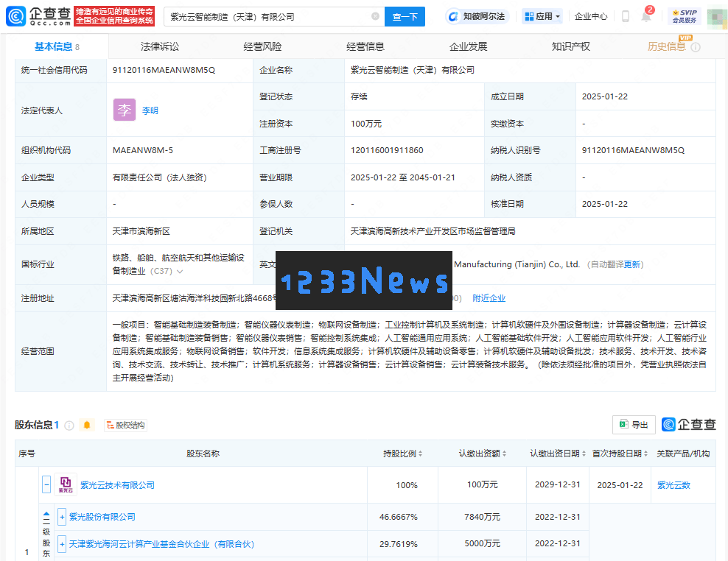
Task: Click the 查一下 search button
Action: [x=405, y=16]
